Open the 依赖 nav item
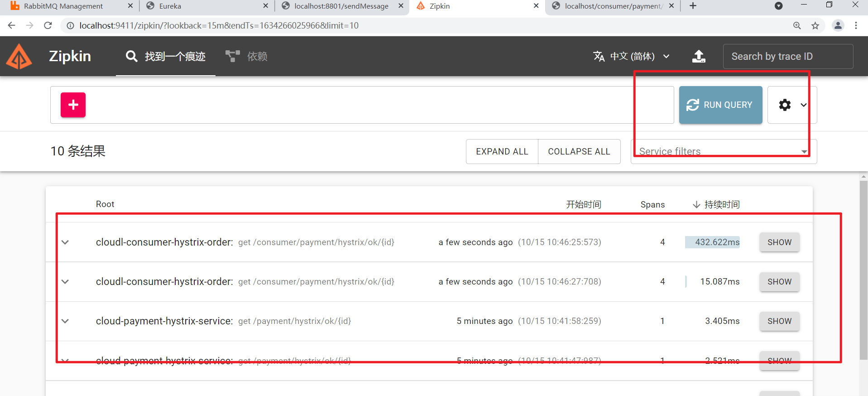868x396 pixels. tap(247, 56)
